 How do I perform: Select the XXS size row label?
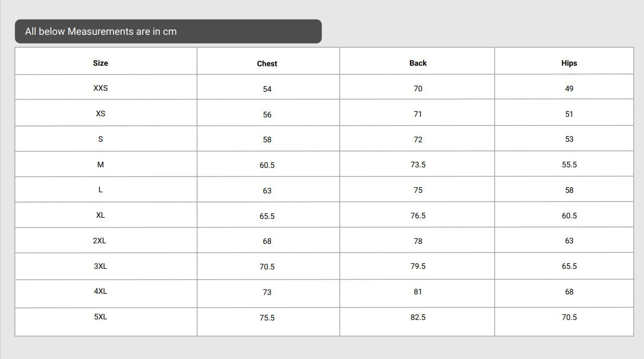100,88
